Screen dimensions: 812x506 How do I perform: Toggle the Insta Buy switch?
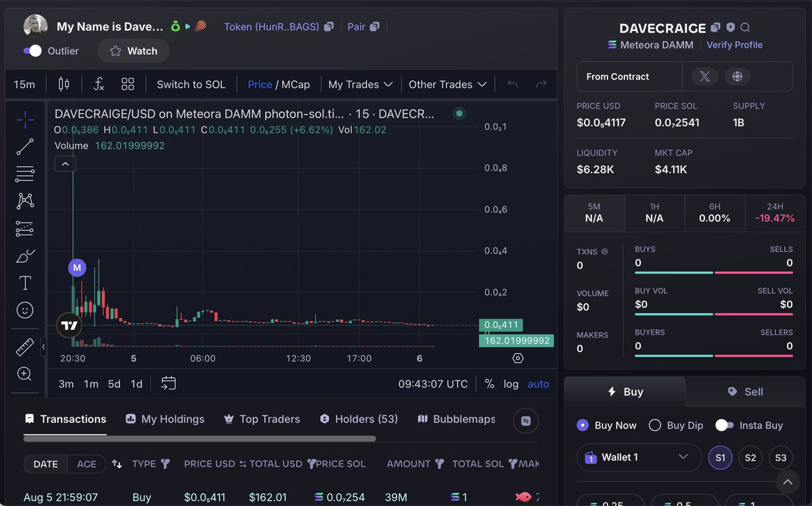(724, 425)
